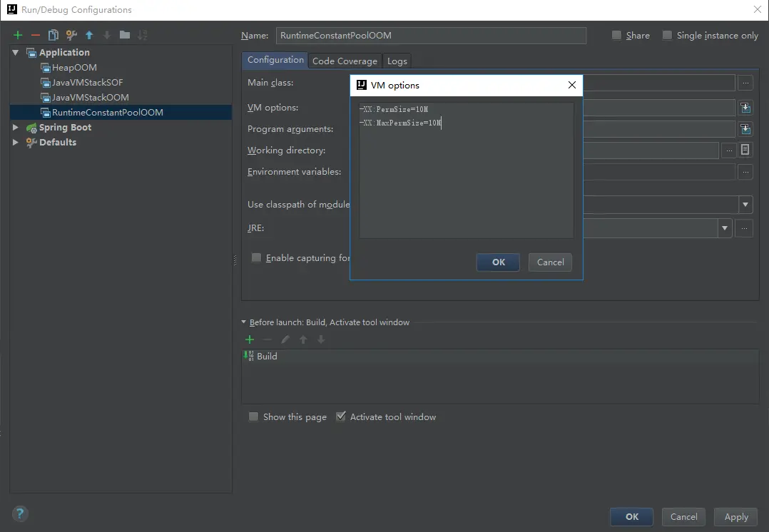This screenshot has width=769, height=532.
Task: Switch to Logs tab
Action: pyautogui.click(x=397, y=61)
